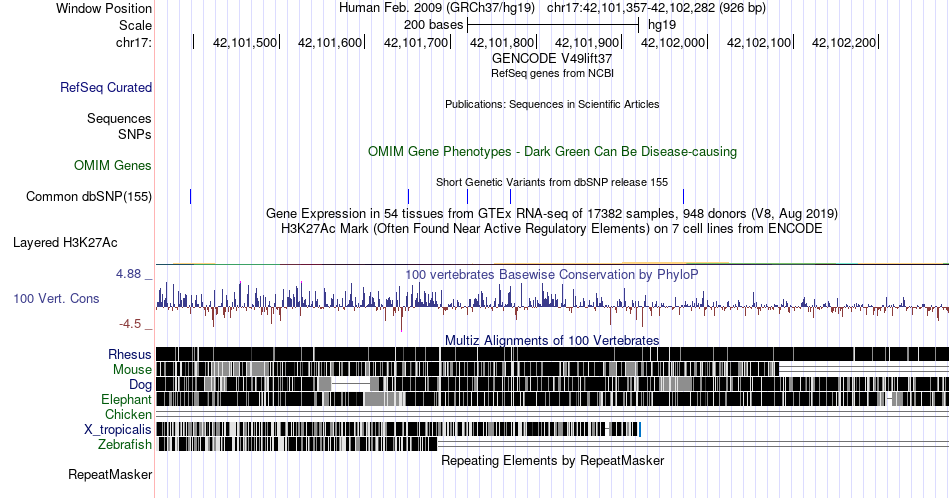950x498 pixels.
Task: Click the H3K27Ac Mark ENCODE title
Action: [552, 228]
